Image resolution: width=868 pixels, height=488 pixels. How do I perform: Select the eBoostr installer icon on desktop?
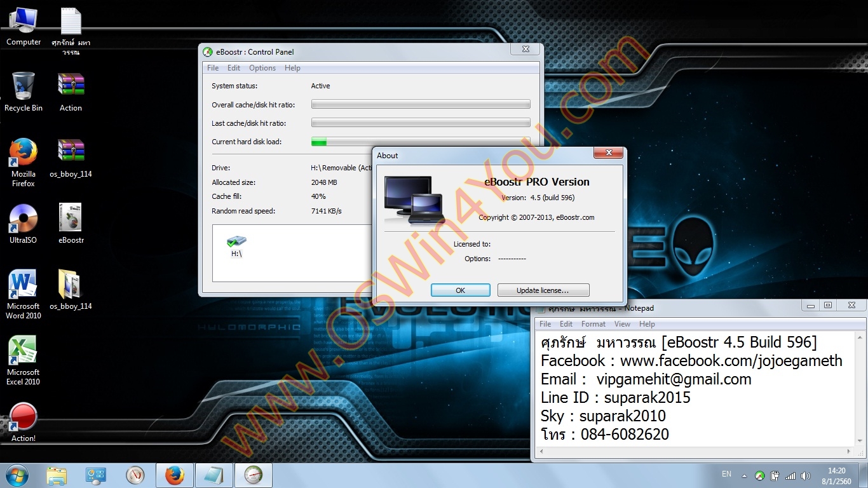71,224
